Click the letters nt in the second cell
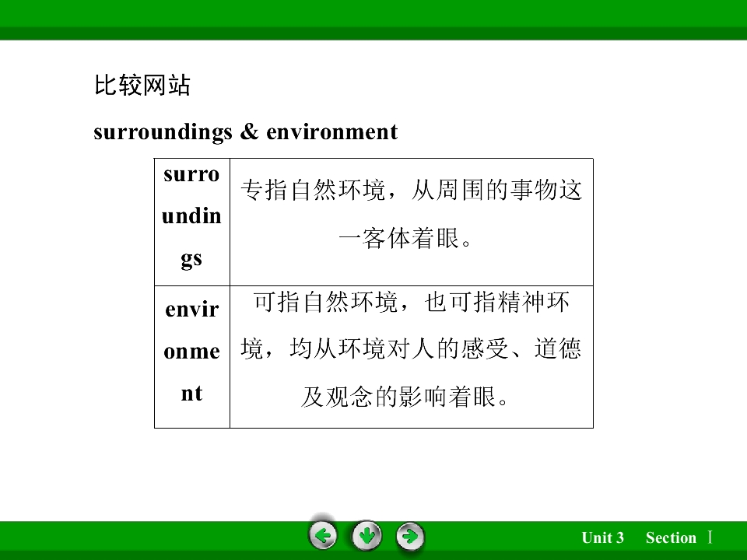The image size is (747, 560). click(x=191, y=394)
